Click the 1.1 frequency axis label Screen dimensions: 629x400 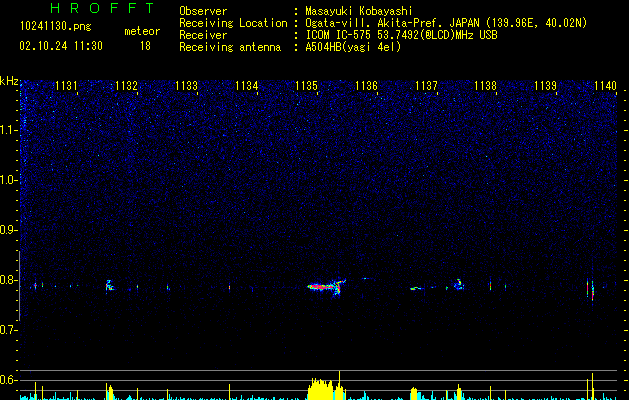click(9, 130)
